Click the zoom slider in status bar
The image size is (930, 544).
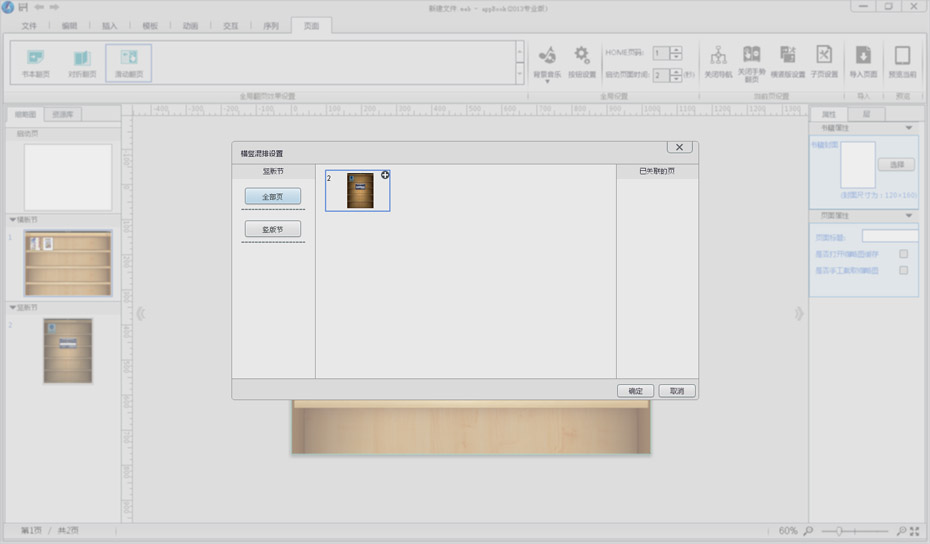(838, 531)
